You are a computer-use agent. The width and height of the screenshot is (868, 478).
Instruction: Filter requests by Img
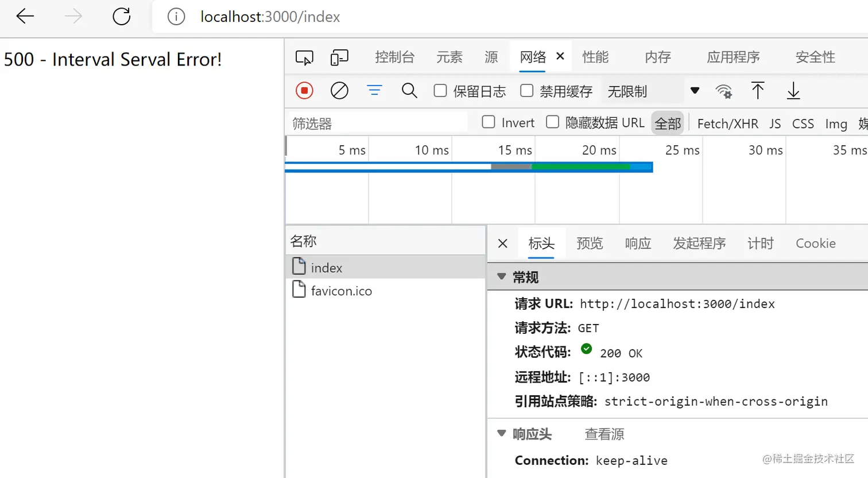(x=836, y=124)
